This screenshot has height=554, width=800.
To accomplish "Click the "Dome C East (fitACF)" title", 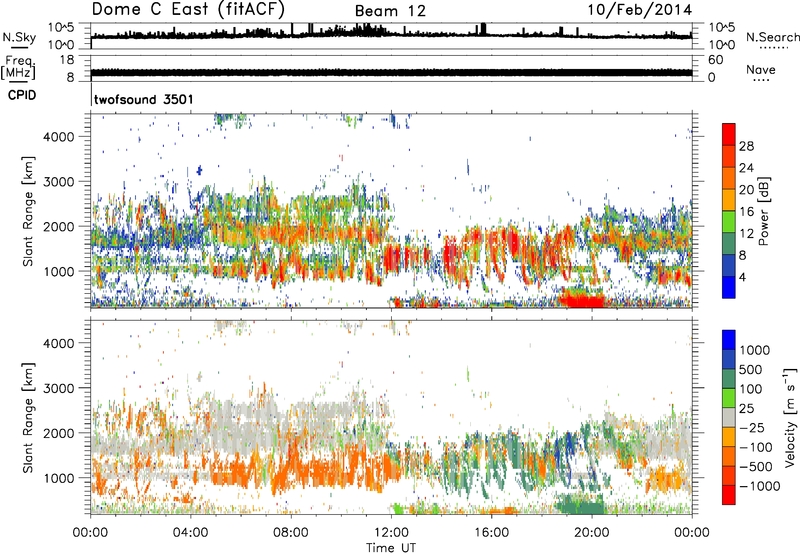I will 188,10.
